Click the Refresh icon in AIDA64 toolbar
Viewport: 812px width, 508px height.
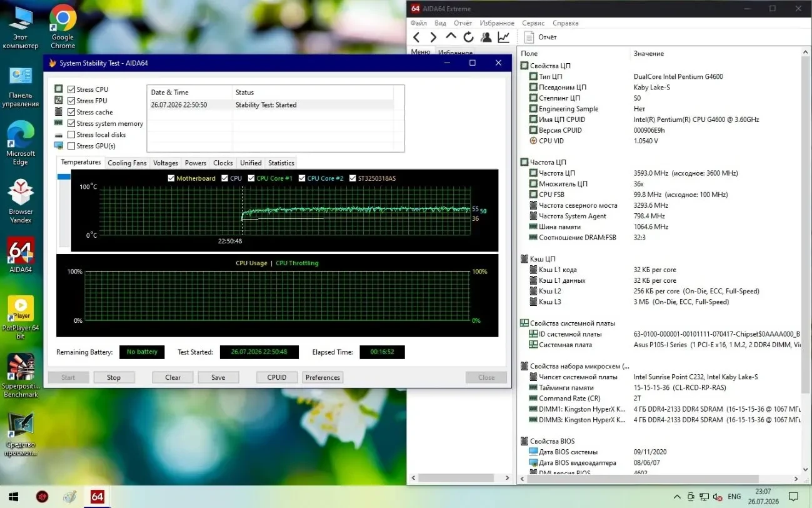pyautogui.click(x=468, y=38)
